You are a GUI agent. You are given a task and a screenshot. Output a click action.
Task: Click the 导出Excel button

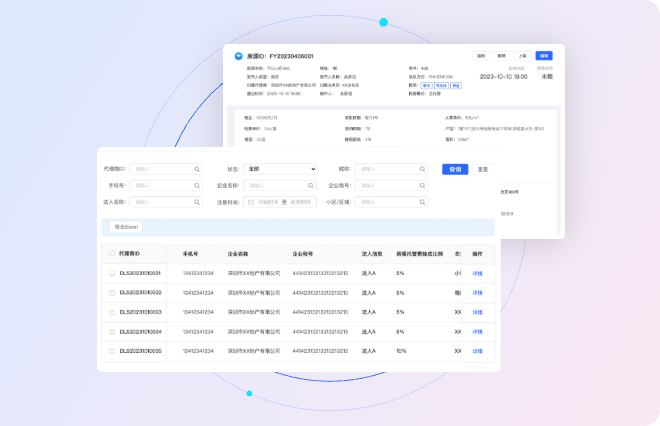click(x=126, y=227)
